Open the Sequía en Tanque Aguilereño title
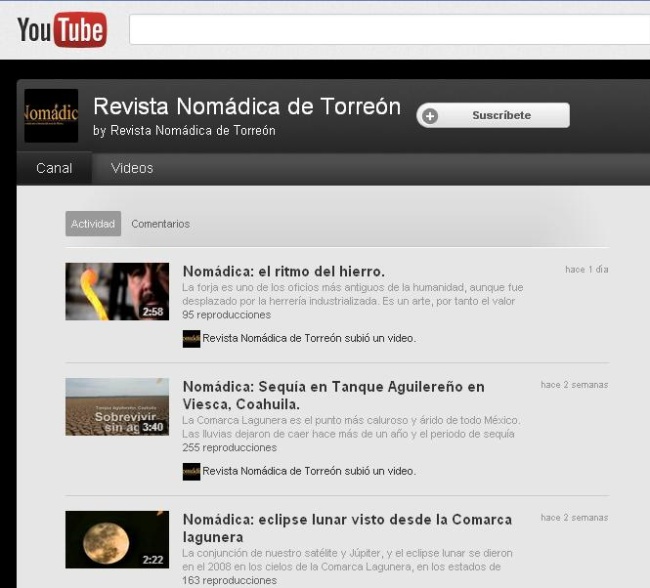The width and height of the screenshot is (650, 588). click(333, 387)
